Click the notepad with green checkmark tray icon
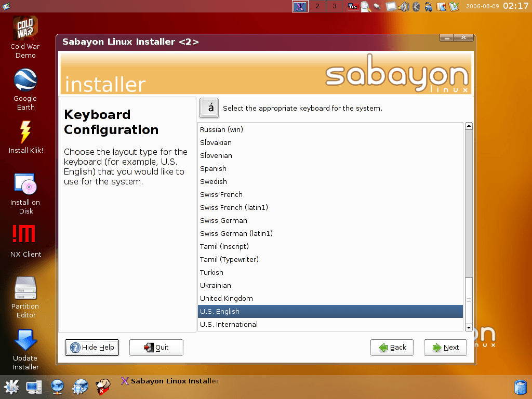This screenshot has width=532, height=399. pyautogui.click(x=454, y=6)
